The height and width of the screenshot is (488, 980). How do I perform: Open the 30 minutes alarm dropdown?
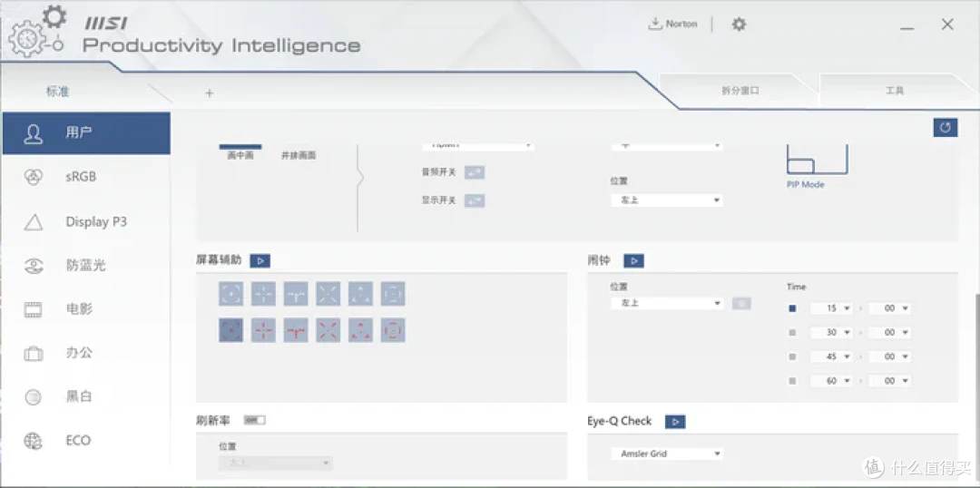(832, 333)
